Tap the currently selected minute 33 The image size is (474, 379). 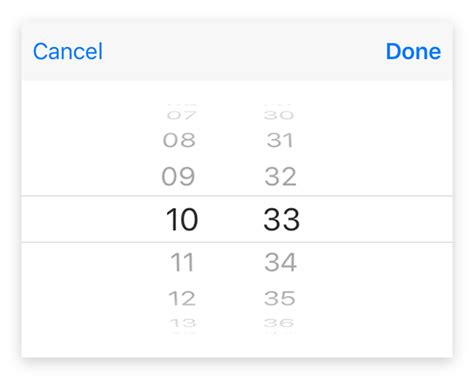coord(282,219)
